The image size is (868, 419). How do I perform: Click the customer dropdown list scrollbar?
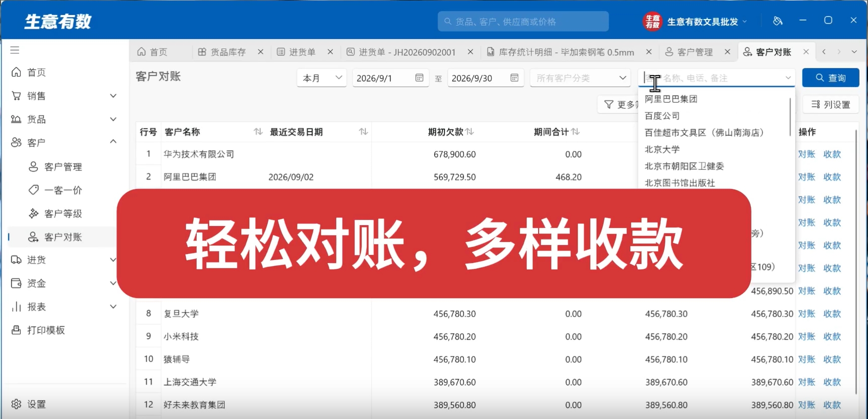click(790, 116)
